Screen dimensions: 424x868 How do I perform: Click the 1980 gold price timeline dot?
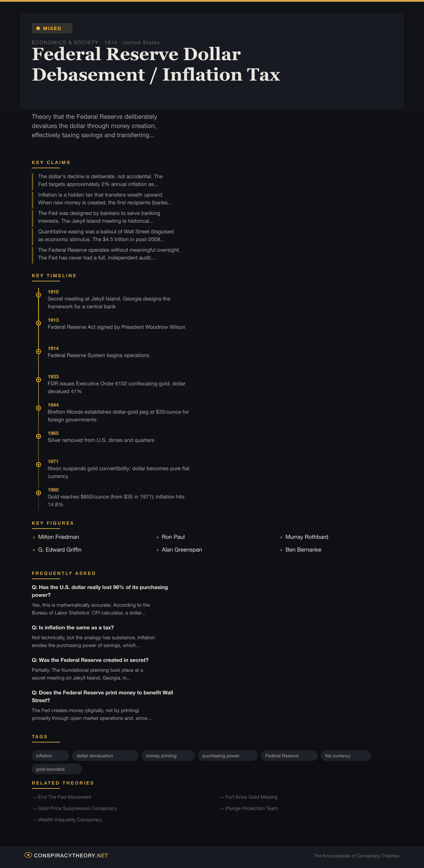[x=39, y=493]
